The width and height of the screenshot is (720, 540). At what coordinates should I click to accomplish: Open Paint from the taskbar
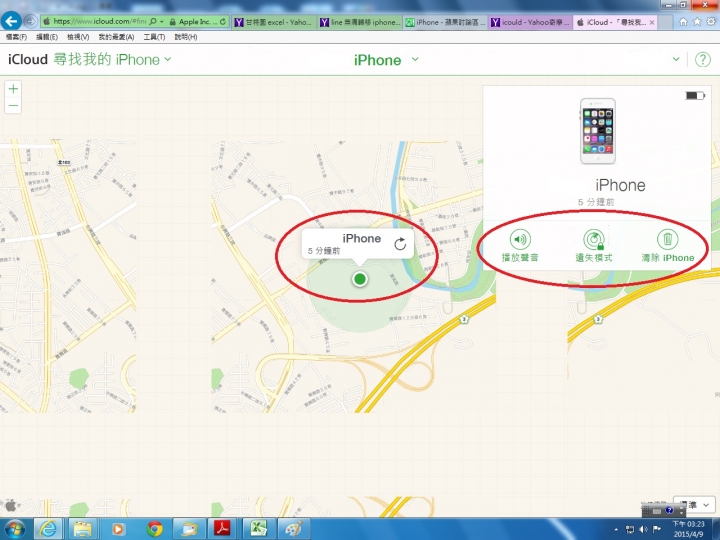[x=294, y=529]
